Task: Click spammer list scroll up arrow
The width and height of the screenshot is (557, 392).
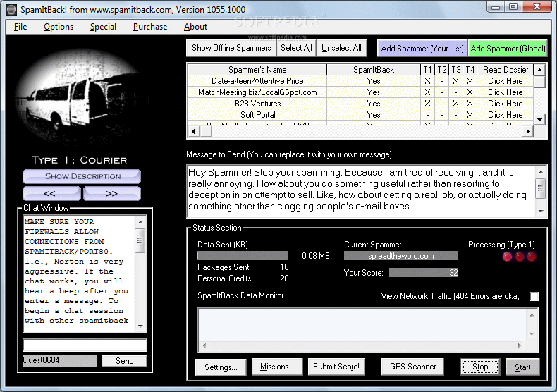Action: pos(539,70)
